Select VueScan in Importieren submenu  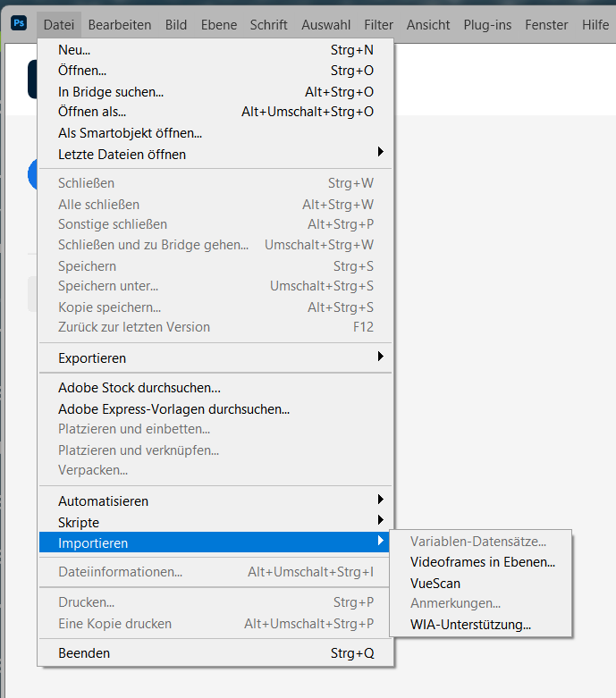(481, 583)
